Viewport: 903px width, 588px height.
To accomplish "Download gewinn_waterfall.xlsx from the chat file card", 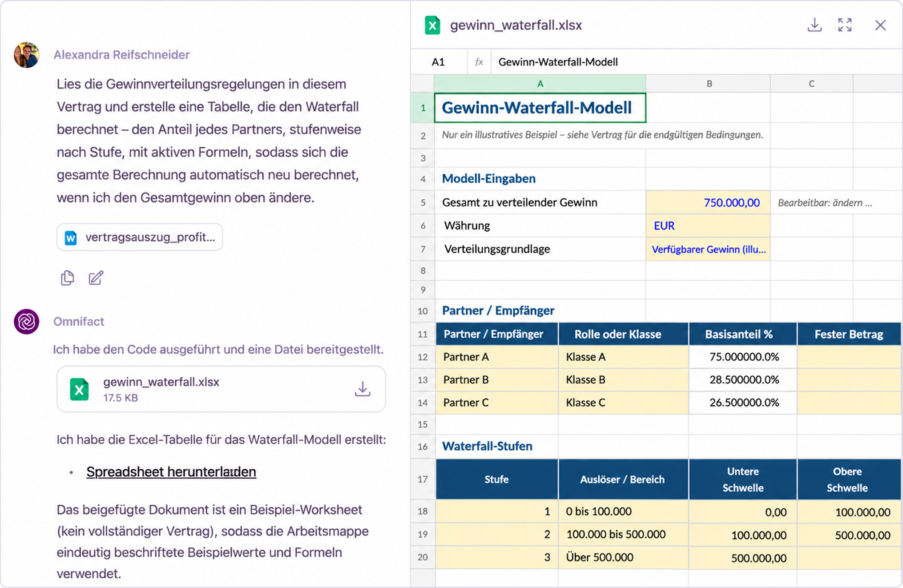I will click(363, 389).
